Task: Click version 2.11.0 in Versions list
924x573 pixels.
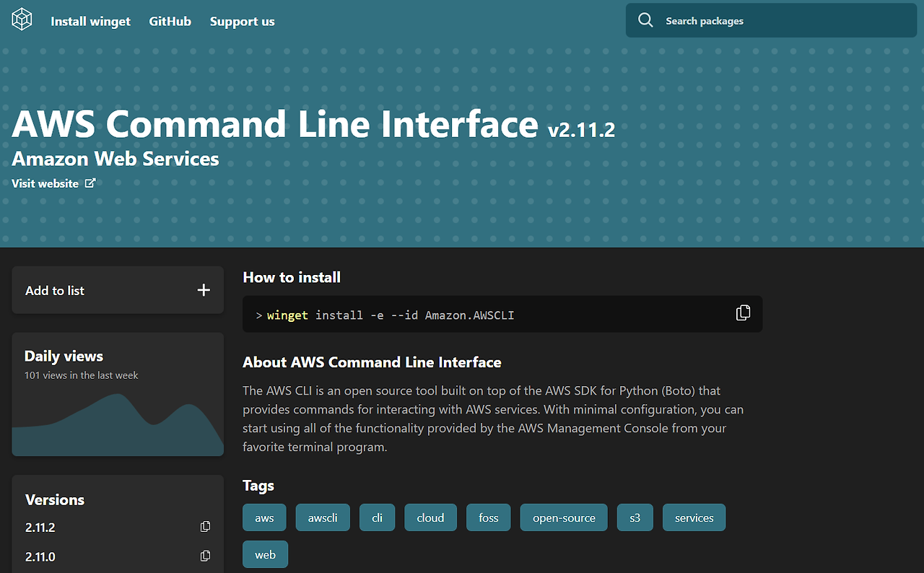Action: point(40,556)
